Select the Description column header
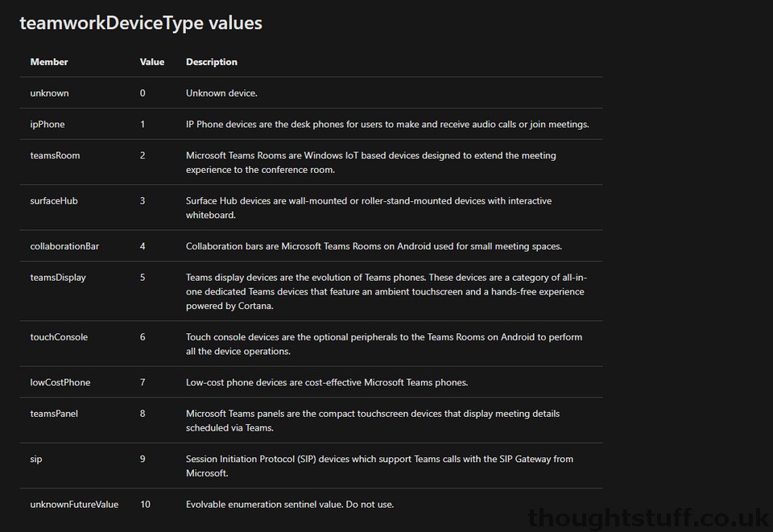 212,62
